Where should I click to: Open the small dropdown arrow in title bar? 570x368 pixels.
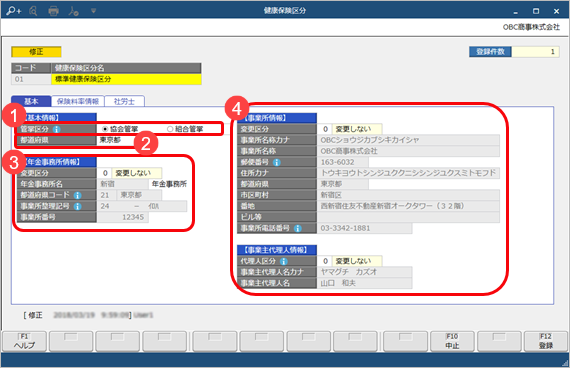pyautogui.click(x=93, y=11)
